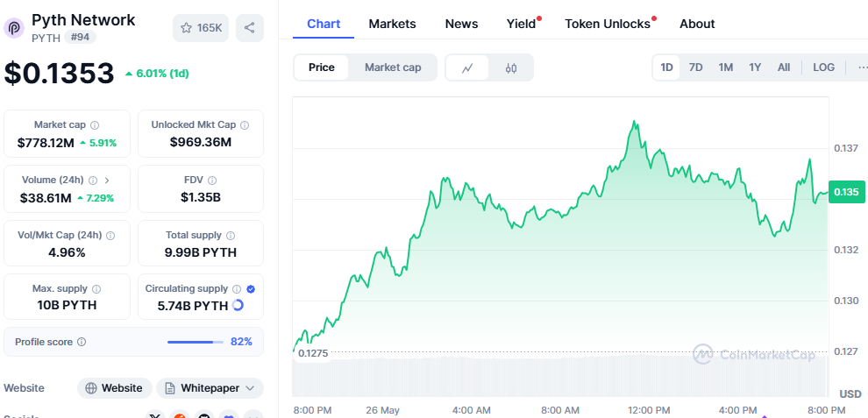Screen dimensions: 868x418
Task: Switch to candlestick chart view icon
Action: [x=511, y=67]
